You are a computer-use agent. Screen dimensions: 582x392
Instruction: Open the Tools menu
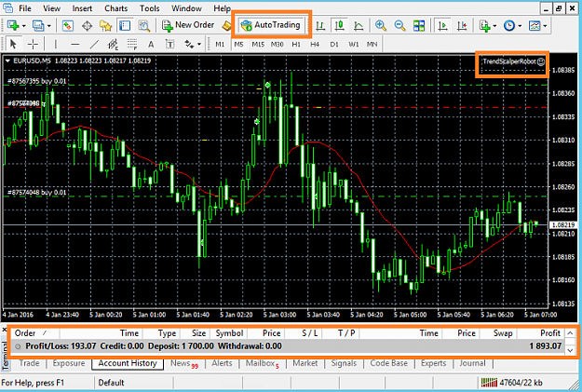click(x=149, y=8)
